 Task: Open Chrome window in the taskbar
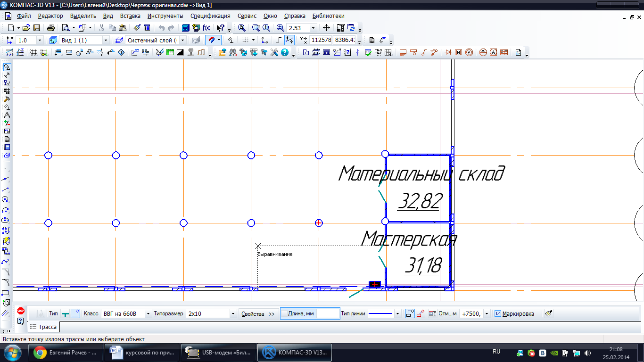(66, 352)
